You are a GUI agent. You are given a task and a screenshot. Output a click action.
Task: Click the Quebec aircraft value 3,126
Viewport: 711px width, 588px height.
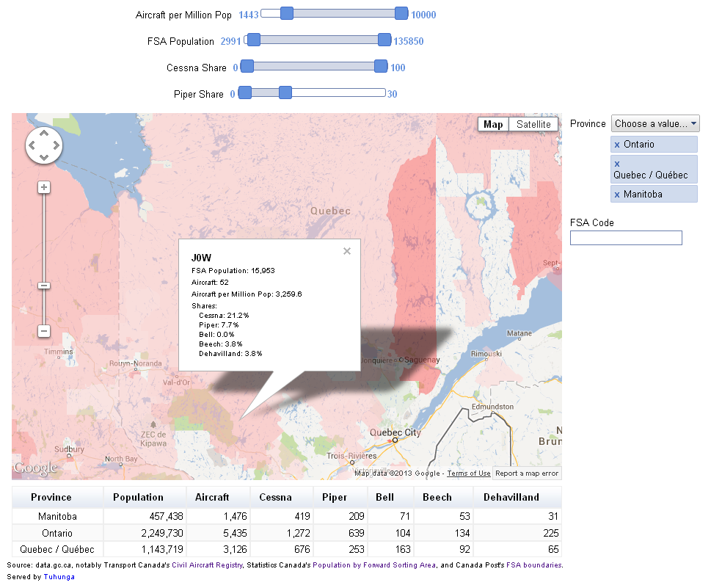tap(235, 549)
